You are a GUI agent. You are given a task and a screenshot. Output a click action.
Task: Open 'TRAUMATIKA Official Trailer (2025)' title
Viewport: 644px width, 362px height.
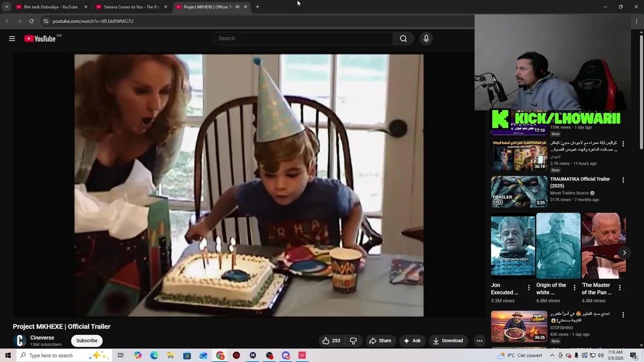coord(580,183)
